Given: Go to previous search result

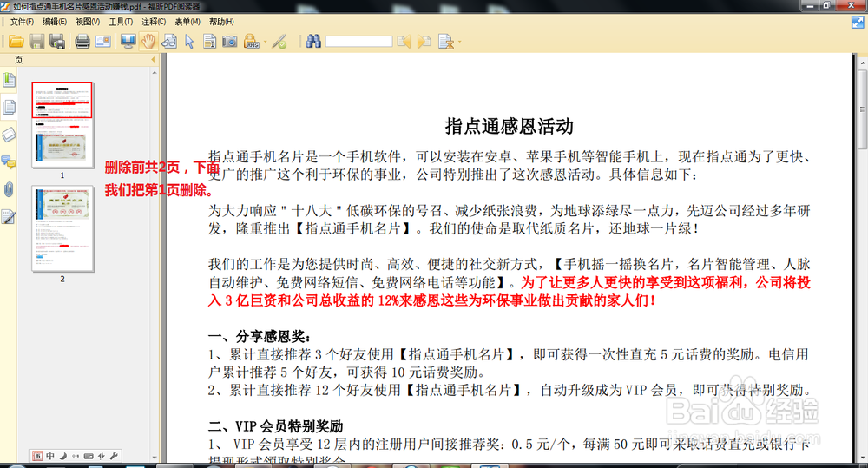Looking at the screenshot, I should click(x=404, y=42).
